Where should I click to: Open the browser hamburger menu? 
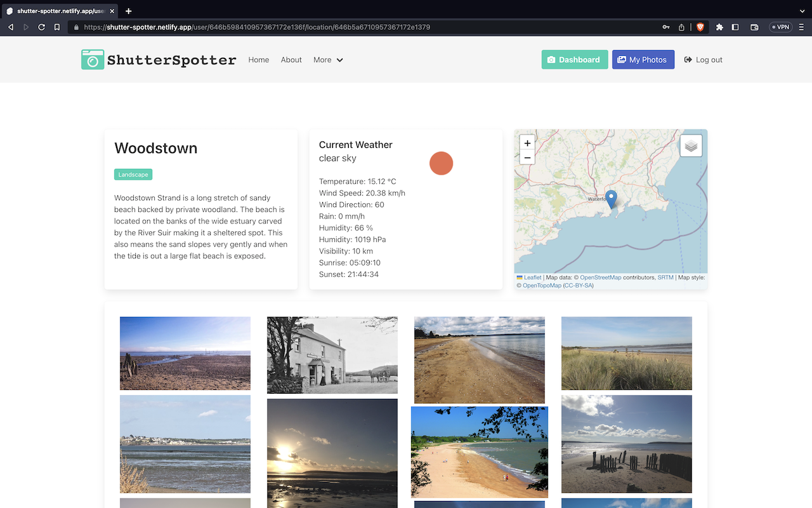801,27
